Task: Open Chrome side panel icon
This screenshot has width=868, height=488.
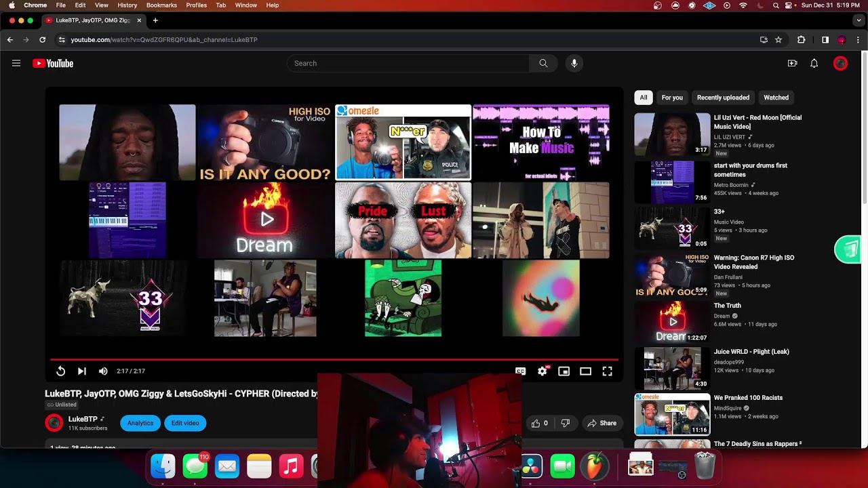Action: click(825, 39)
